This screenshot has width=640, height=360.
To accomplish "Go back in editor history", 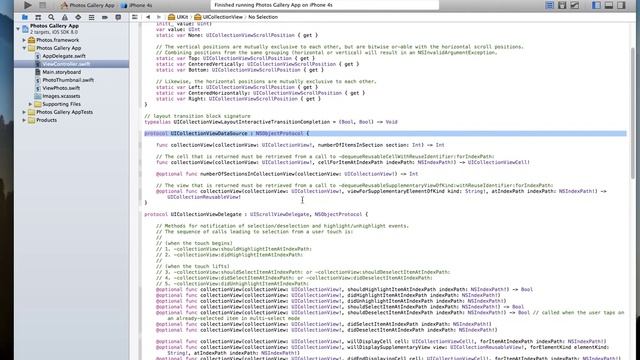I will coord(148,17).
